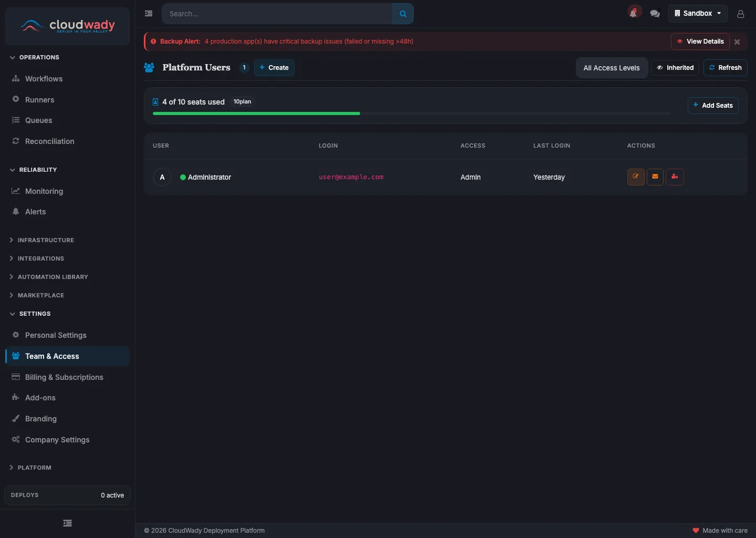Open Branding settings
Image resolution: width=756 pixels, height=538 pixels.
click(67, 419)
